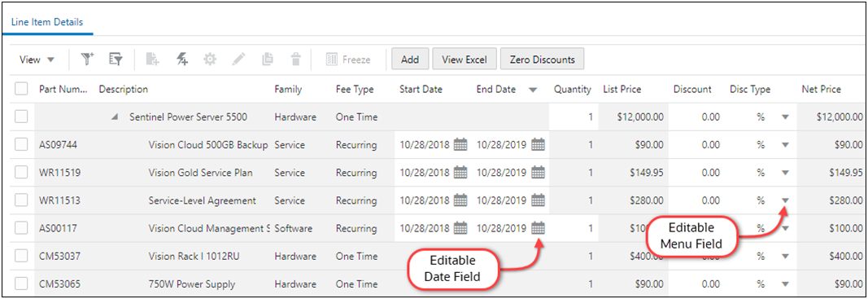
Task: Click the Disc Type column header
Action: click(x=750, y=90)
